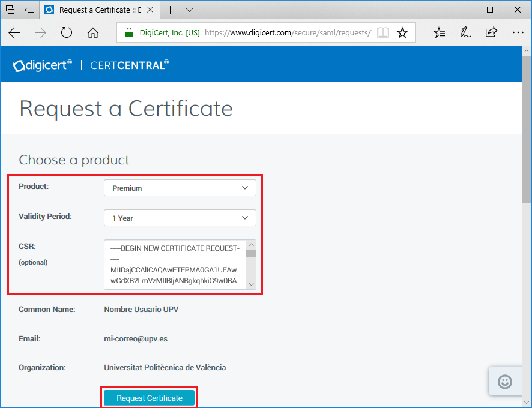The height and width of the screenshot is (408, 532).
Task: Open Settings and more ellipsis menu
Action: point(518,33)
